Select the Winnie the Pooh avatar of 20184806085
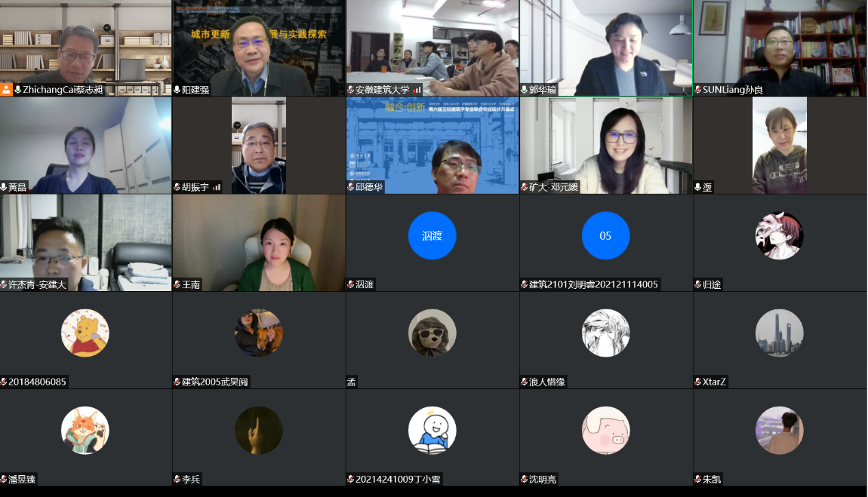 click(85, 333)
